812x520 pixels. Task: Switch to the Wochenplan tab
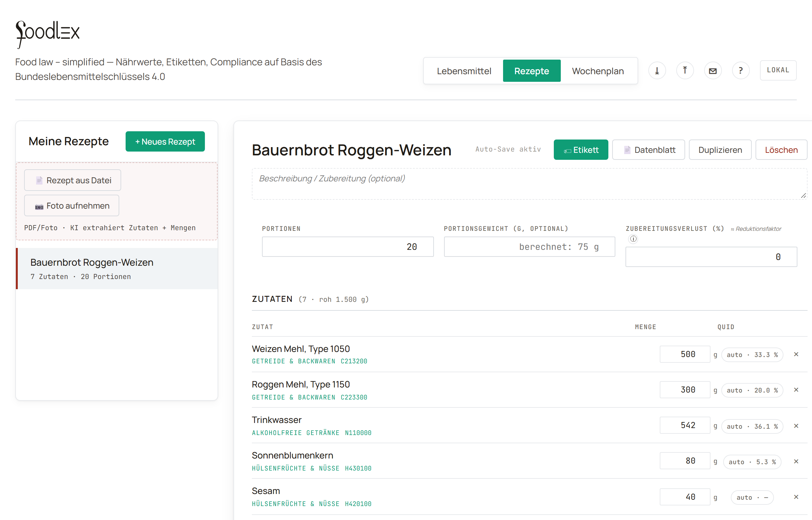[598, 71]
